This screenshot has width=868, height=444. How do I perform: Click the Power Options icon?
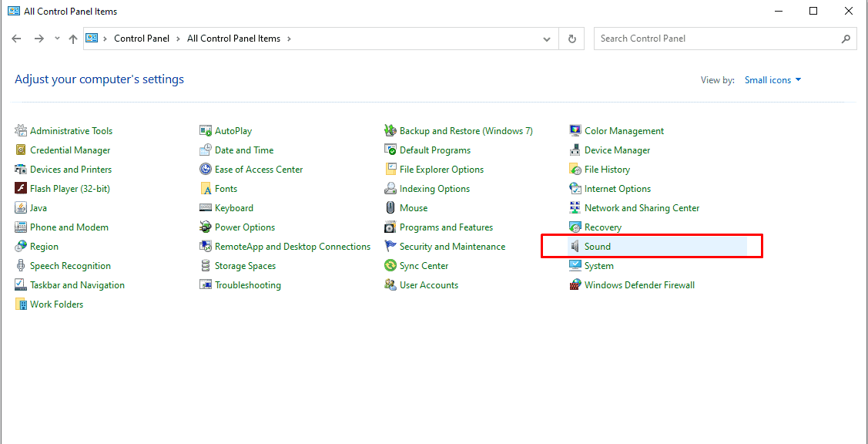[206, 227]
